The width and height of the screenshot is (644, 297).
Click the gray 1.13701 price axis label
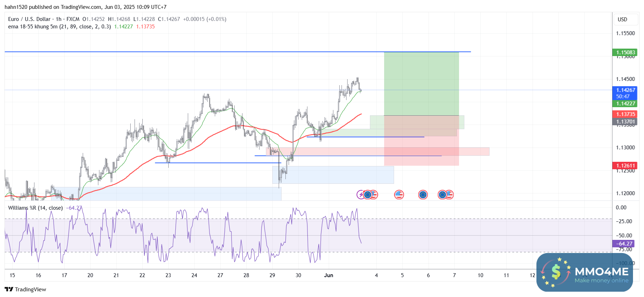point(626,122)
